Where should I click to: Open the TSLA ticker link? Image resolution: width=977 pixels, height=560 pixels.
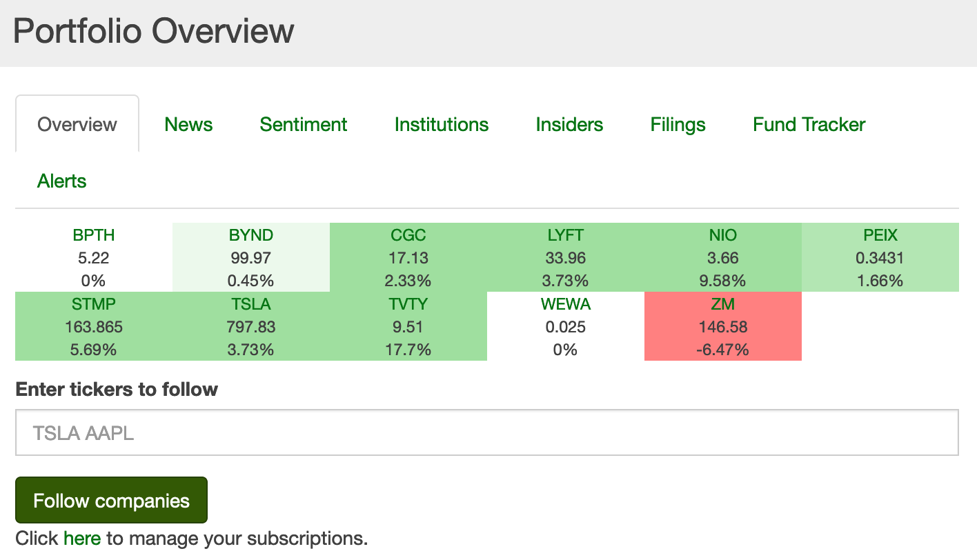(x=251, y=304)
